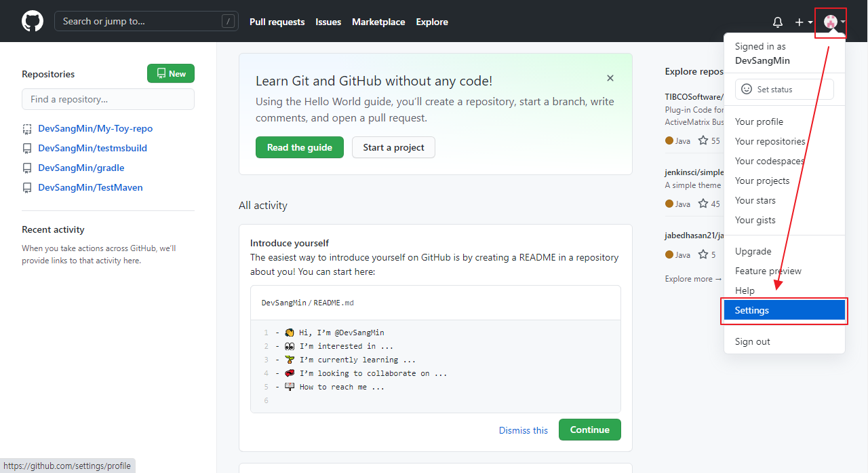Open the user avatar menu
This screenshot has height=473, width=868.
click(834, 22)
